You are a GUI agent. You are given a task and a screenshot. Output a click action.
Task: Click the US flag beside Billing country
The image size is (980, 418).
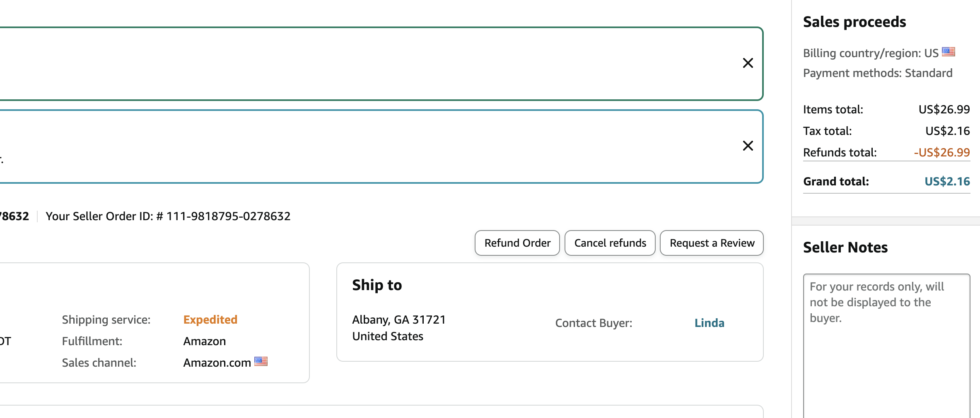(x=948, y=52)
